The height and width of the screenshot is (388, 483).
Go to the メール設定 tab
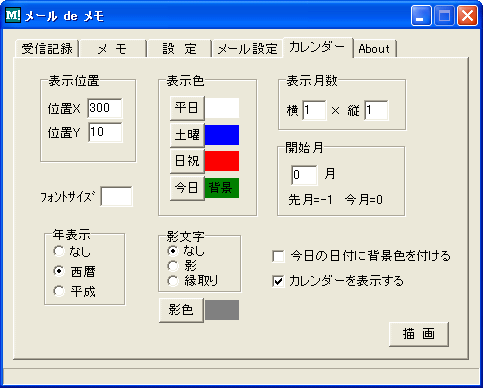tap(247, 49)
